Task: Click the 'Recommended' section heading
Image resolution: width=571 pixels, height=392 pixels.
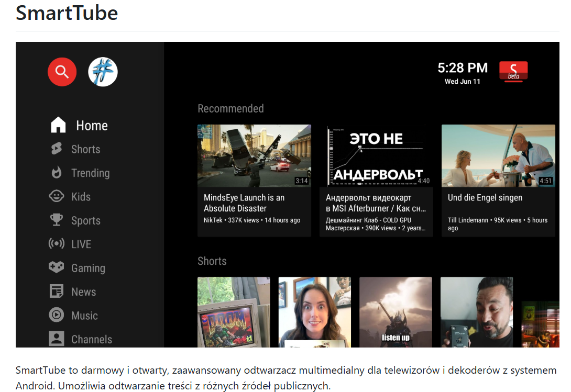Action: coord(230,108)
